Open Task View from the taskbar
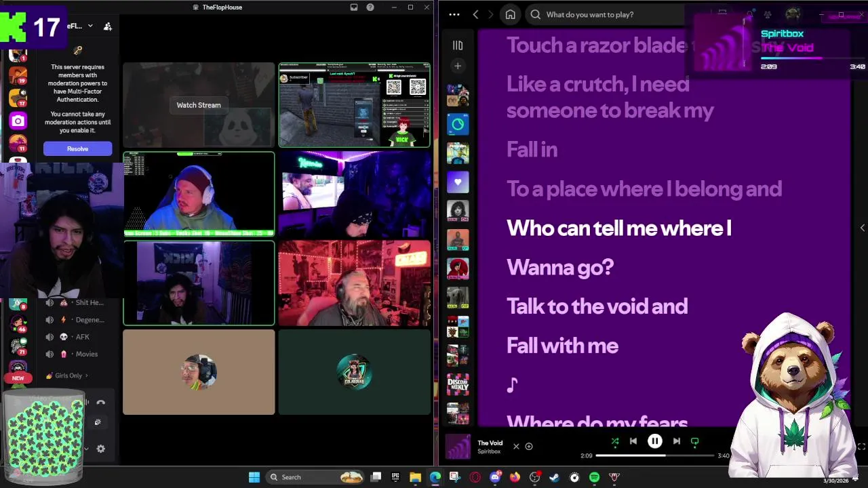 [x=376, y=477]
